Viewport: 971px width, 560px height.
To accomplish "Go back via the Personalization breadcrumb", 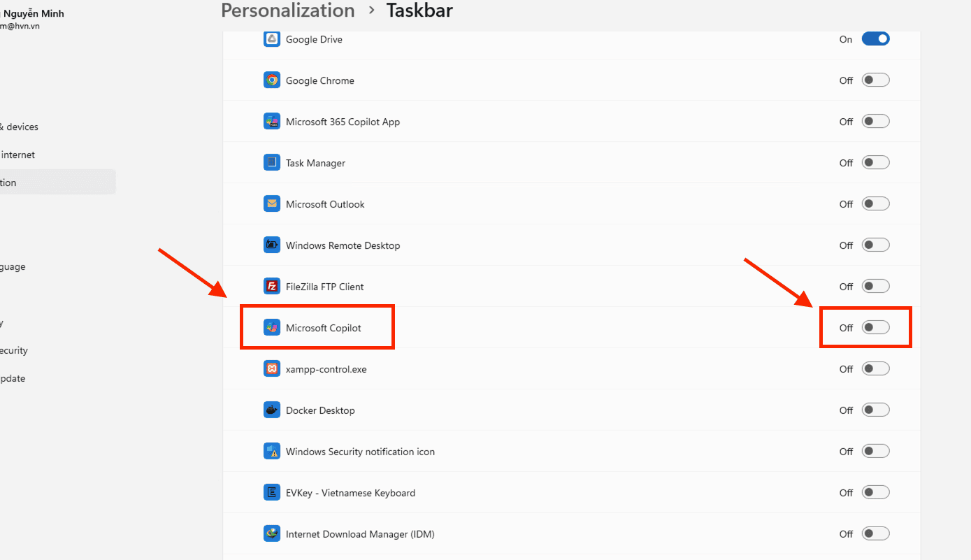I will point(287,10).
